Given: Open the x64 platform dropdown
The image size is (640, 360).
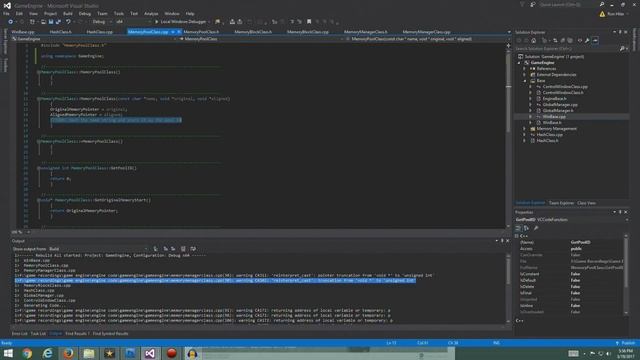Looking at the screenshot, I should pos(133,22).
